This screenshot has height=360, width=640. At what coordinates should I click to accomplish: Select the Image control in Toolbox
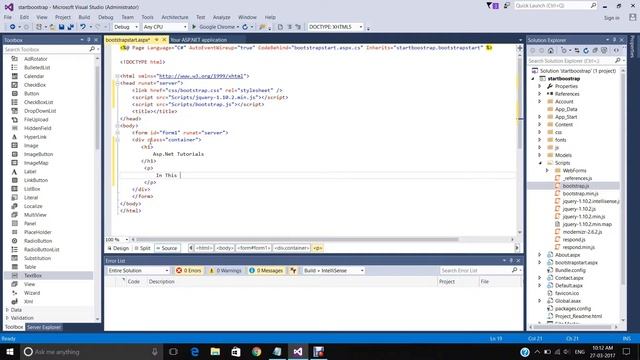pyautogui.click(x=31, y=146)
